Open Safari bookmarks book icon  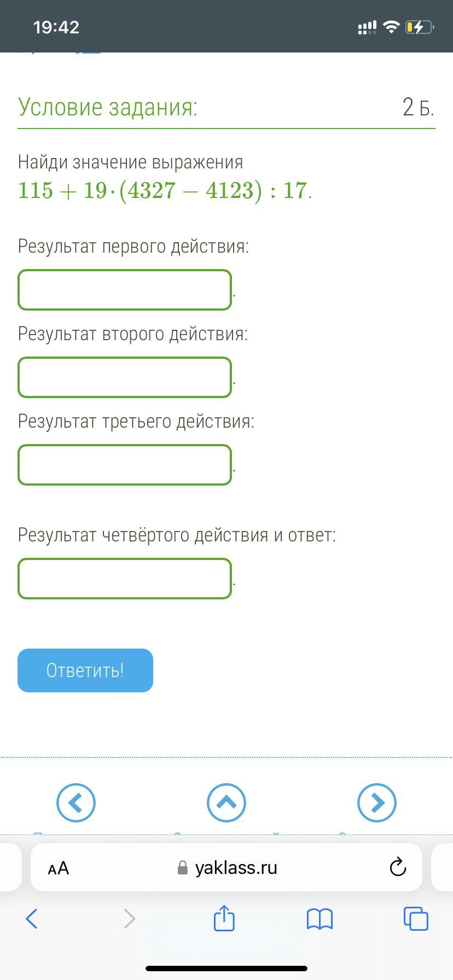point(320,919)
